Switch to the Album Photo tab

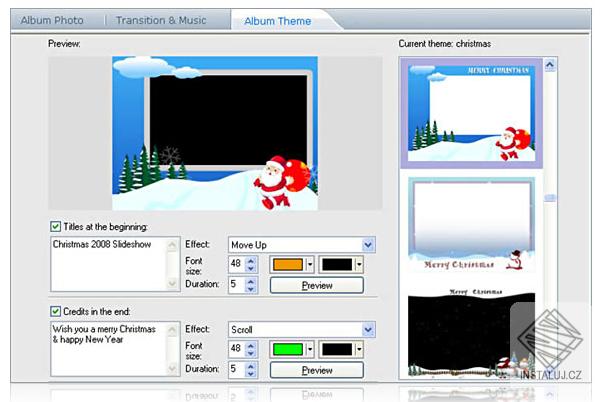52,20
